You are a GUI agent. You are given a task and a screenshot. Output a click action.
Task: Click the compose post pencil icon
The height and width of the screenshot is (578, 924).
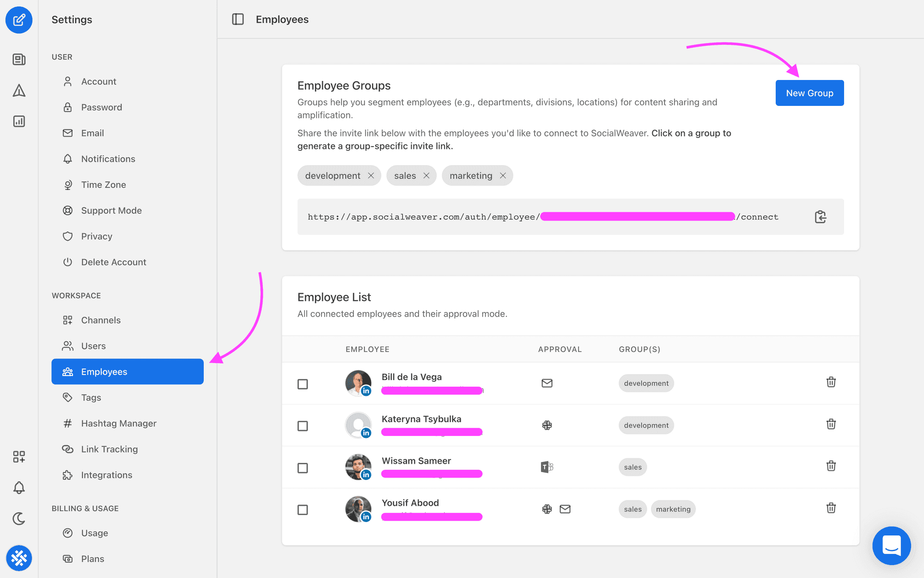pyautogui.click(x=19, y=20)
